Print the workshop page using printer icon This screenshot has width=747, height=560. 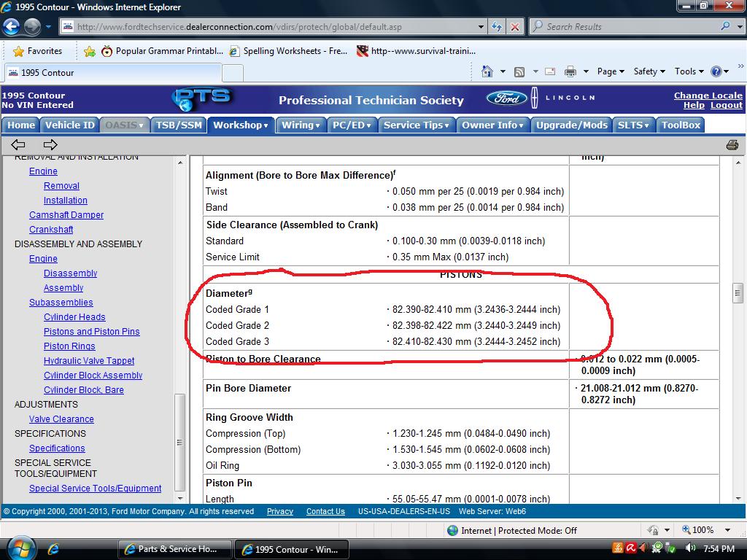[732, 145]
